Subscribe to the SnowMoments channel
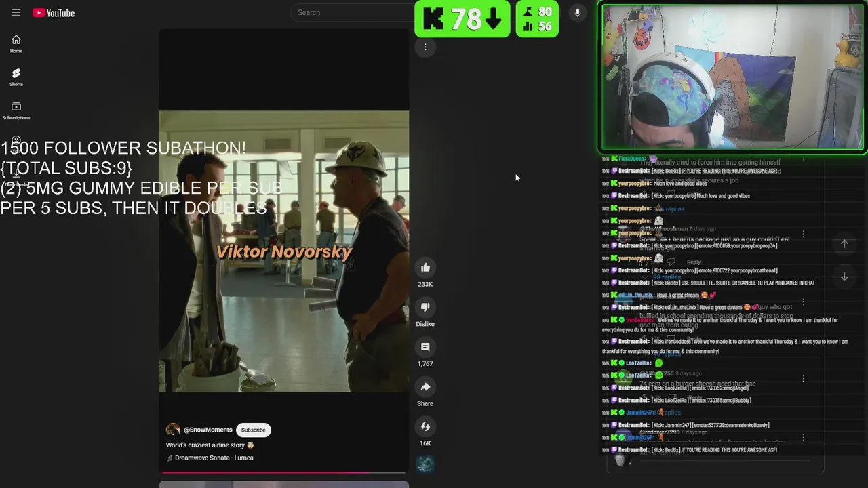This screenshot has width=868, height=488. coord(254,430)
